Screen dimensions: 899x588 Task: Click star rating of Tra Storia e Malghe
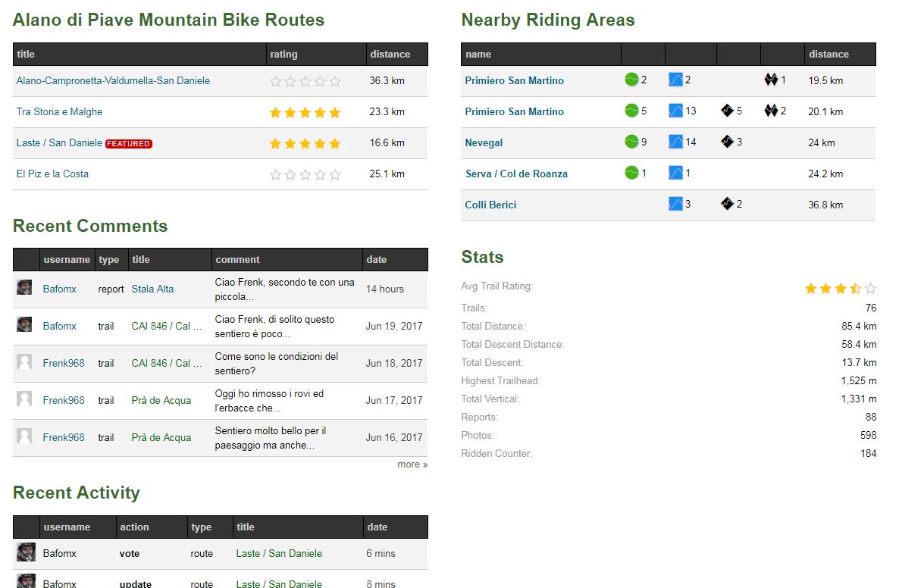305,112
